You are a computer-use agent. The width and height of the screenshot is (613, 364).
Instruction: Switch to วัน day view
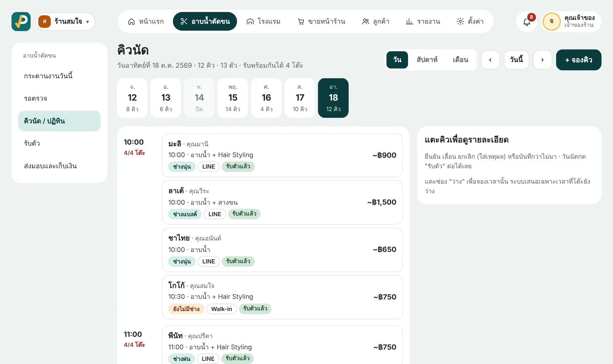[397, 60]
